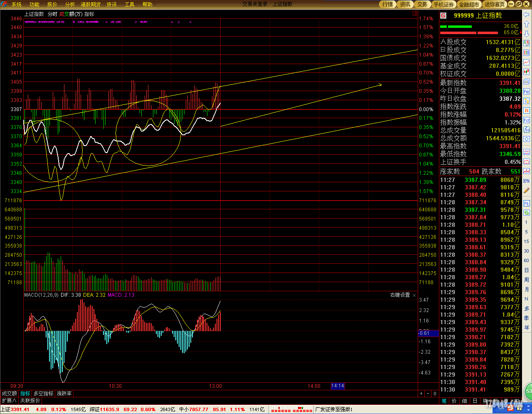This screenshot has width=532, height=414.
Task: Click the plus zoom button at chart bottom
Action: (421, 393)
